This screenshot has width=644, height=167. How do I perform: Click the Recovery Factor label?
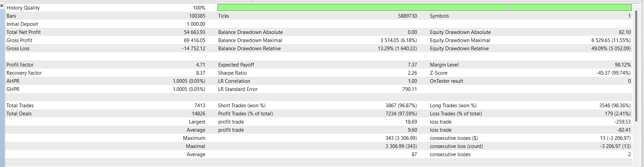click(24, 73)
